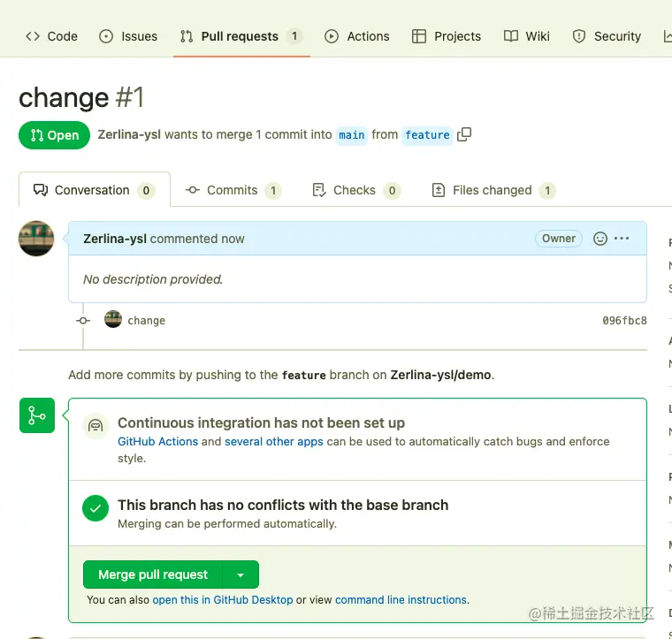Open the GitHub Actions link
The image size is (672, 639).
coord(157,442)
